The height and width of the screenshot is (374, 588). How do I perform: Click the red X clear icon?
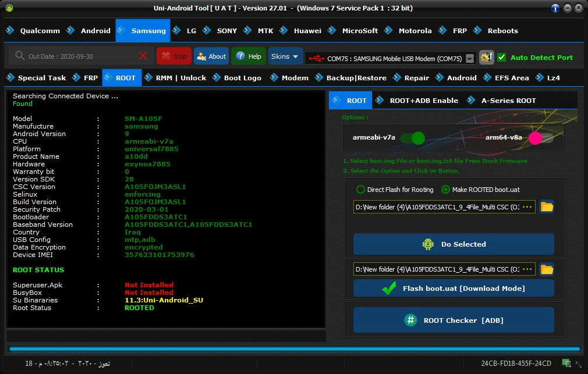(143, 56)
